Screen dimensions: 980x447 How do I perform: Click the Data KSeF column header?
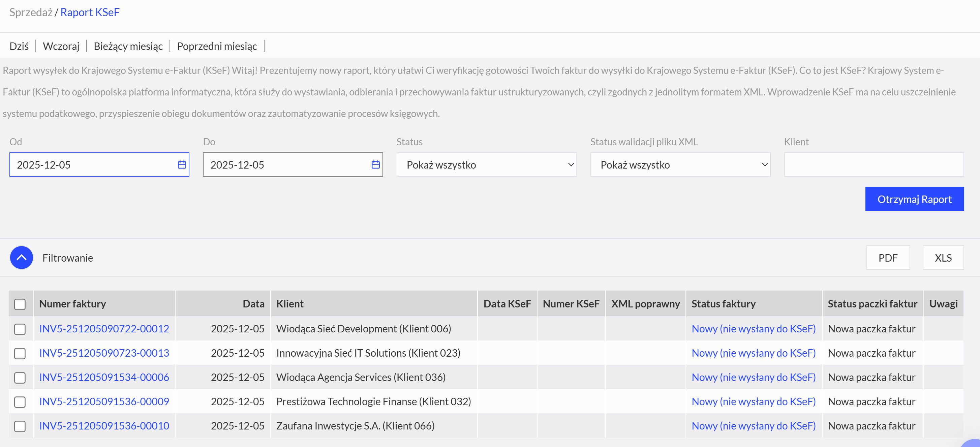pyautogui.click(x=507, y=304)
